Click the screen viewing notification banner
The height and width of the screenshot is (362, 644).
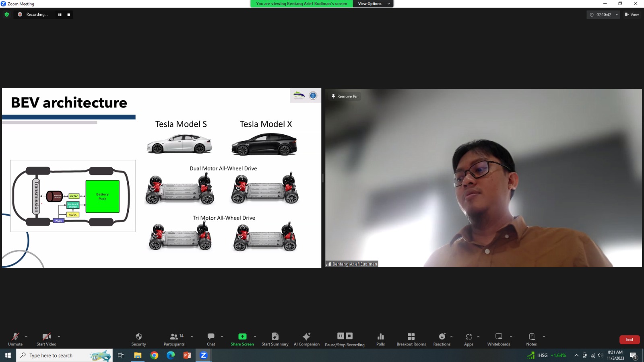click(301, 4)
